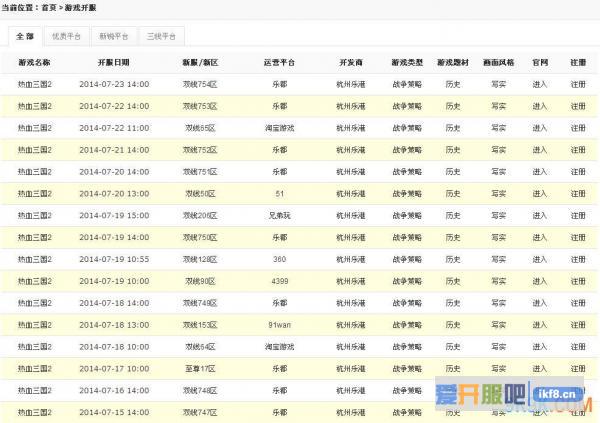Click 进入 for the 至尊17区 row
600x423 pixels.
(540, 369)
